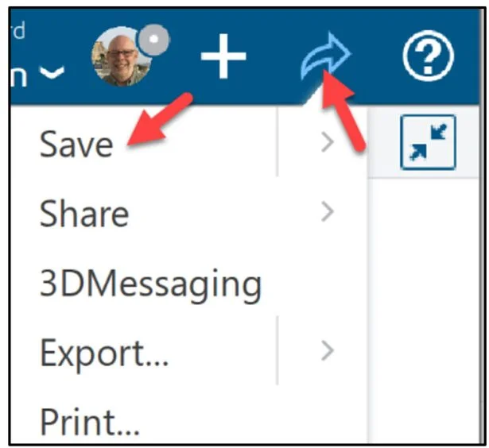Click the plus Add icon in top bar
This screenshot has width=489, height=448.
(x=223, y=56)
